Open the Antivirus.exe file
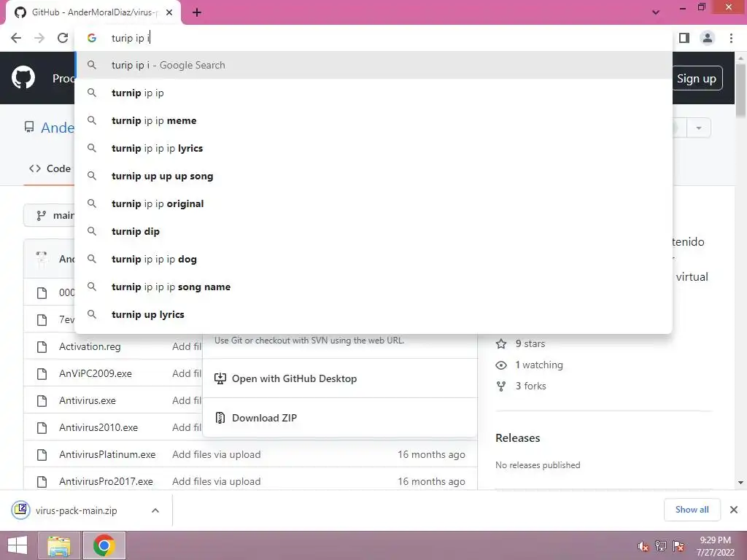The height and width of the screenshot is (560, 747). point(88,400)
